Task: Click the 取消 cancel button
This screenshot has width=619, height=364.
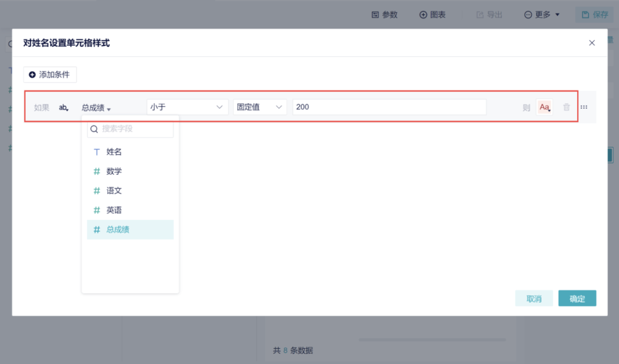Action: pos(534,299)
